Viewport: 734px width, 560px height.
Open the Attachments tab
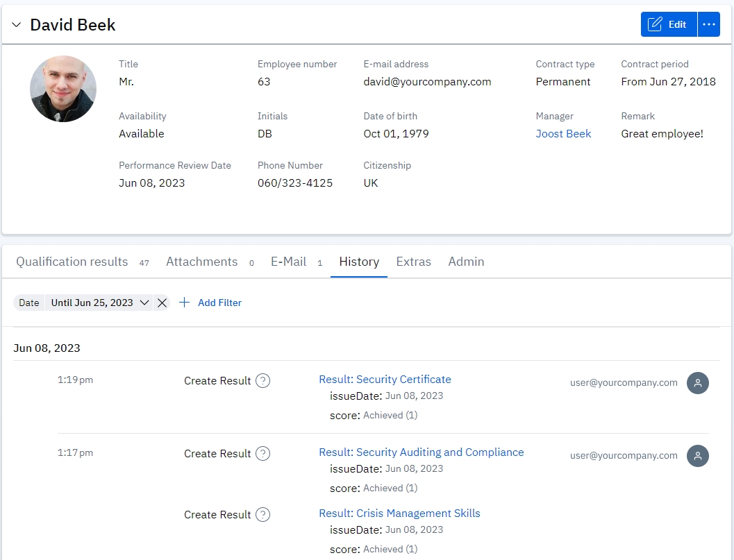point(201,262)
